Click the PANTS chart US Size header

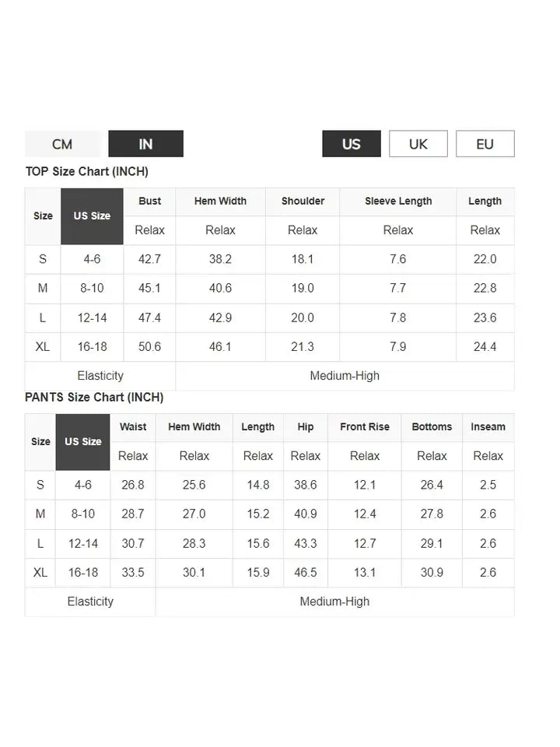pos(83,442)
